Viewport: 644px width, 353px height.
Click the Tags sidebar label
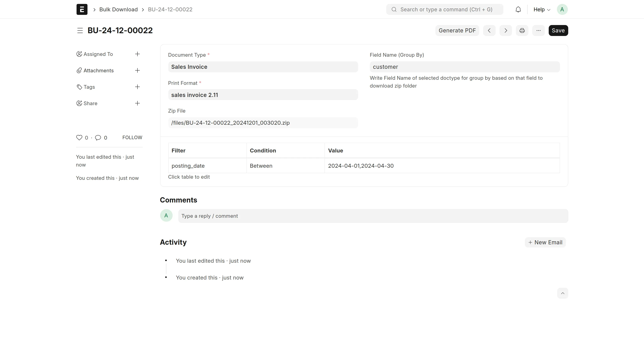click(89, 87)
